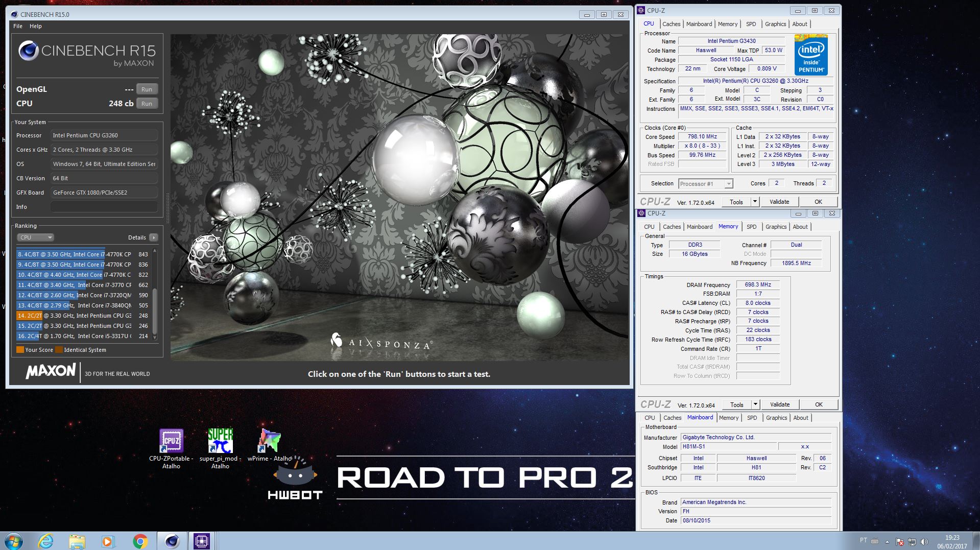Launch Google Chrome from the taskbar
The width and height of the screenshot is (980, 550).
(140, 541)
